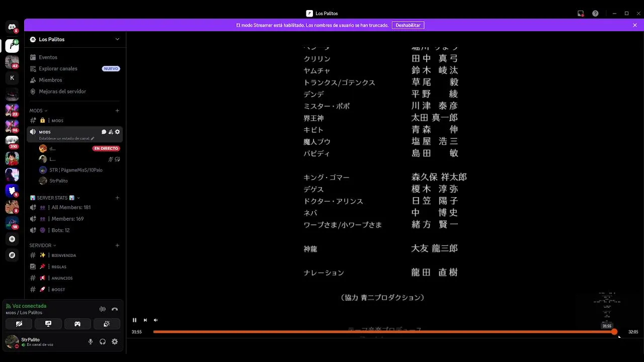Open the locked MODS text channel
This screenshot has height=362, width=644.
pyautogui.click(x=74, y=121)
